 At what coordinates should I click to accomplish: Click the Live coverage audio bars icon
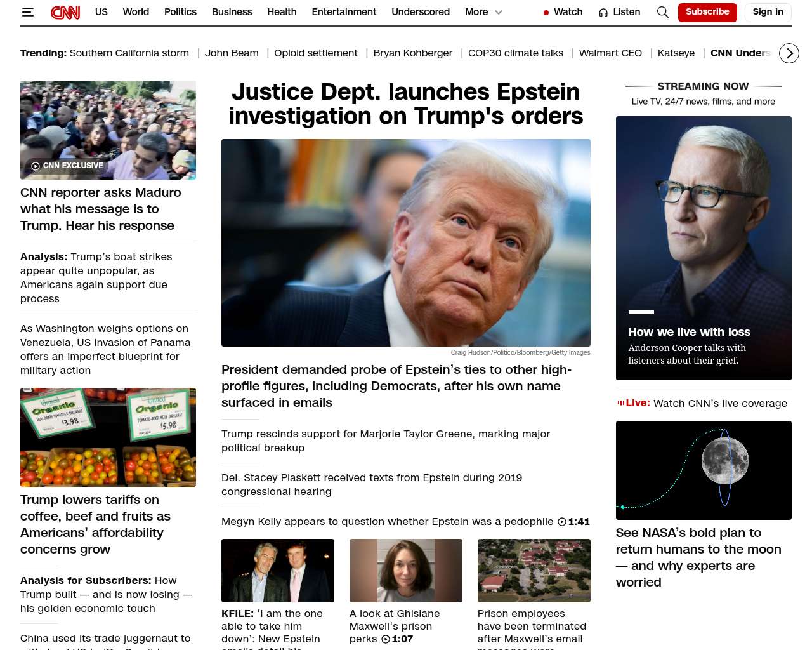click(620, 402)
